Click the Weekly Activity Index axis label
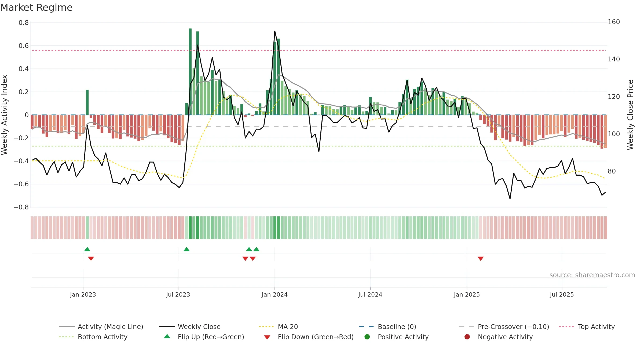The height and width of the screenshot is (362, 644). click(4, 115)
